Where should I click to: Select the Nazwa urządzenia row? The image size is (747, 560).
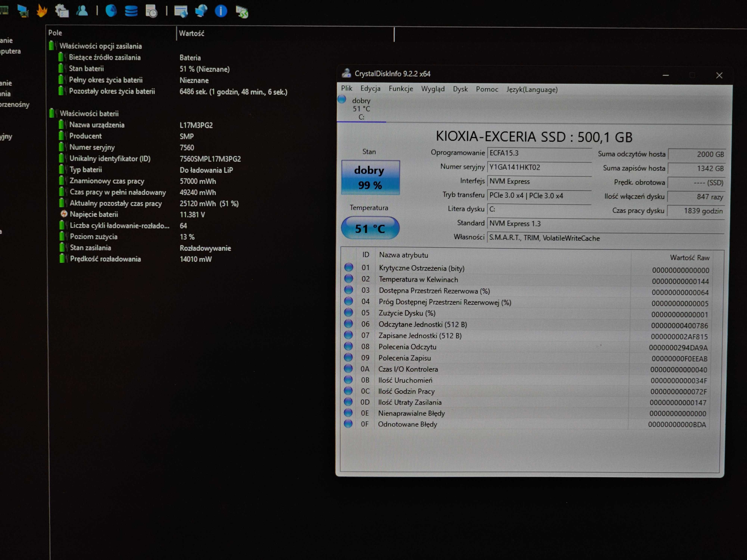(x=136, y=125)
